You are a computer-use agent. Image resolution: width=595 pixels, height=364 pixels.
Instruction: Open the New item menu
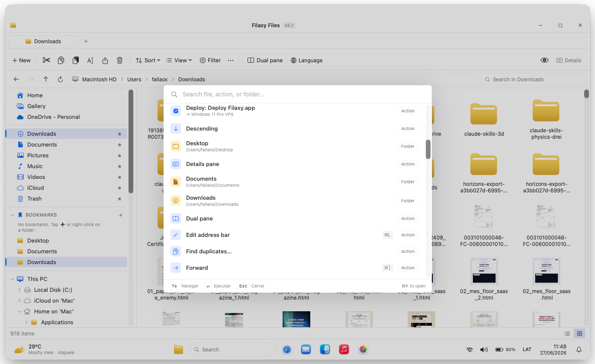(21, 60)
